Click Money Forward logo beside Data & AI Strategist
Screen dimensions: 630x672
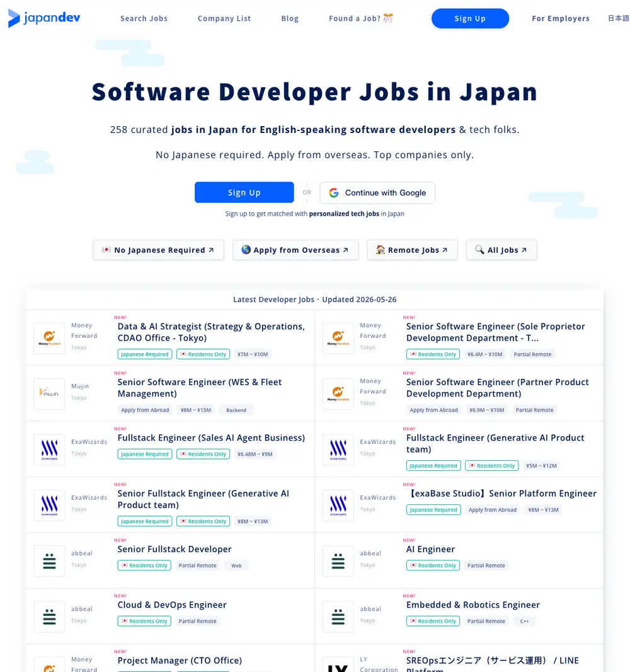coord(49,338)
